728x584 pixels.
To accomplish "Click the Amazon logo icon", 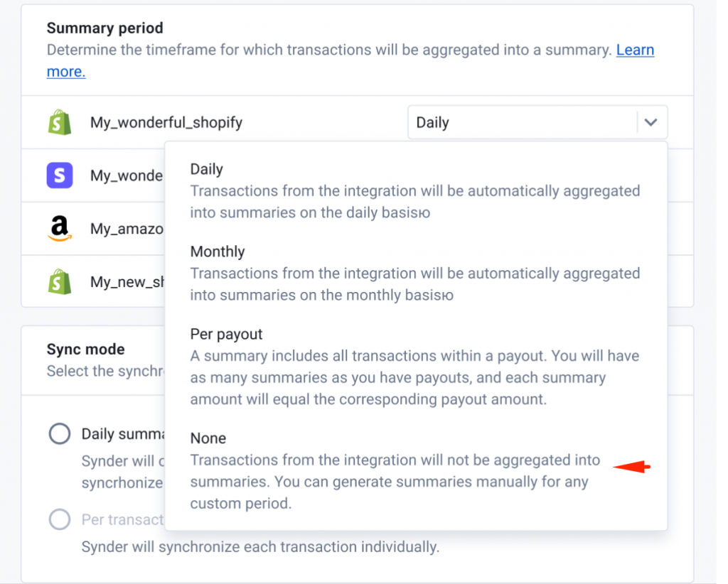I will coord(60,228).
